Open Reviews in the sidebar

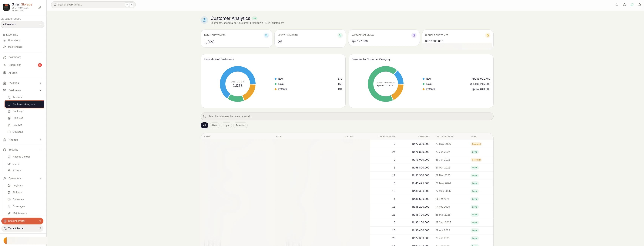click(x=25, y=125)
